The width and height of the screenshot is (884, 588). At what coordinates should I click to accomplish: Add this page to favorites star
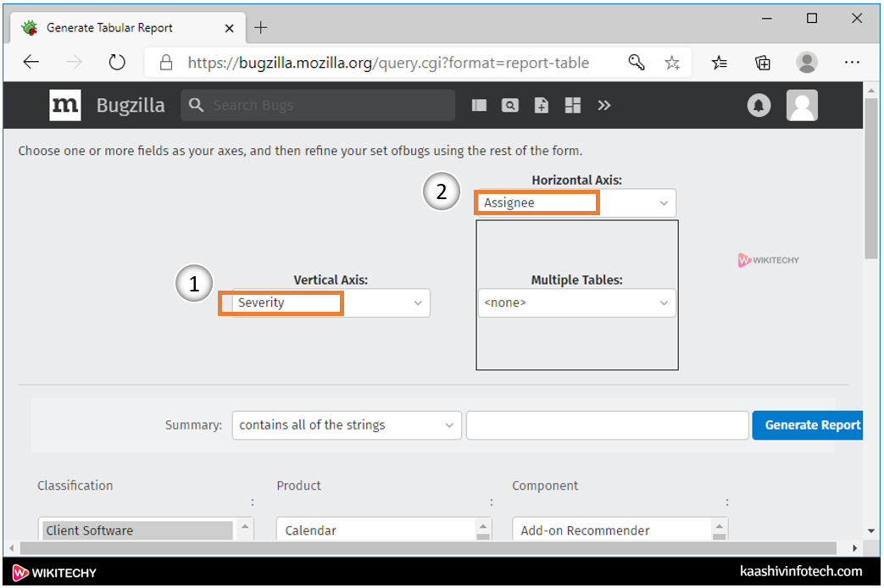(672, 63)
